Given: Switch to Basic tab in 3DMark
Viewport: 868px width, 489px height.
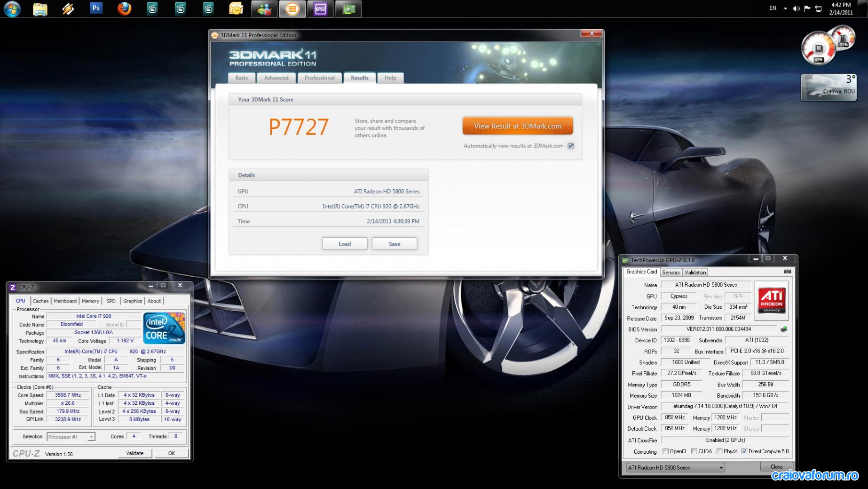Looking at the screenshot, I should (242, 78).
